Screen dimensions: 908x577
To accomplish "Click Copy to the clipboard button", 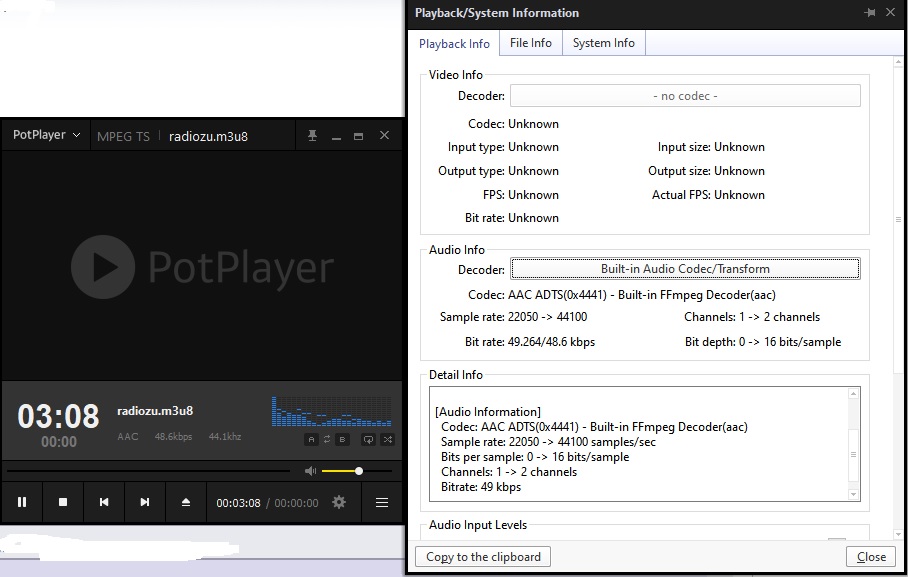I will 483,557.
